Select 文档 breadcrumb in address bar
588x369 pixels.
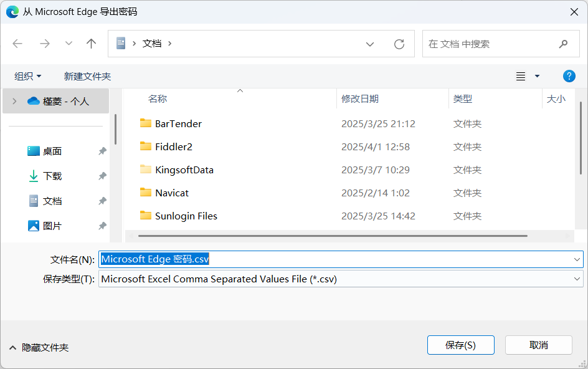[152, 44]
